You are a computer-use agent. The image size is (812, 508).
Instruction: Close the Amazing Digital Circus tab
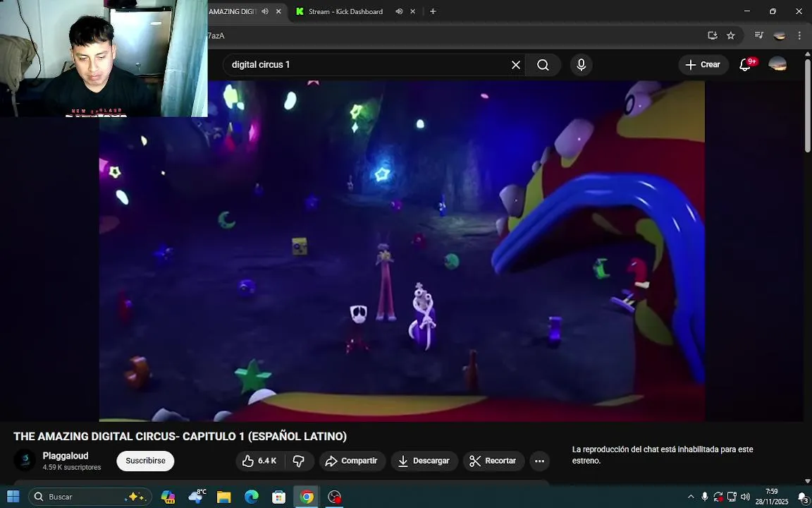[x=278, y=11]
